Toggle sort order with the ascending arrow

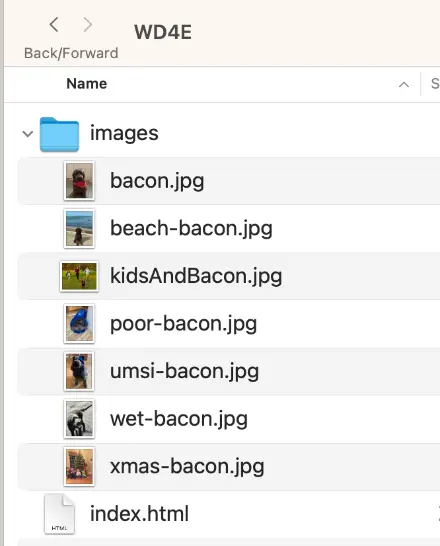coord(404,85)
